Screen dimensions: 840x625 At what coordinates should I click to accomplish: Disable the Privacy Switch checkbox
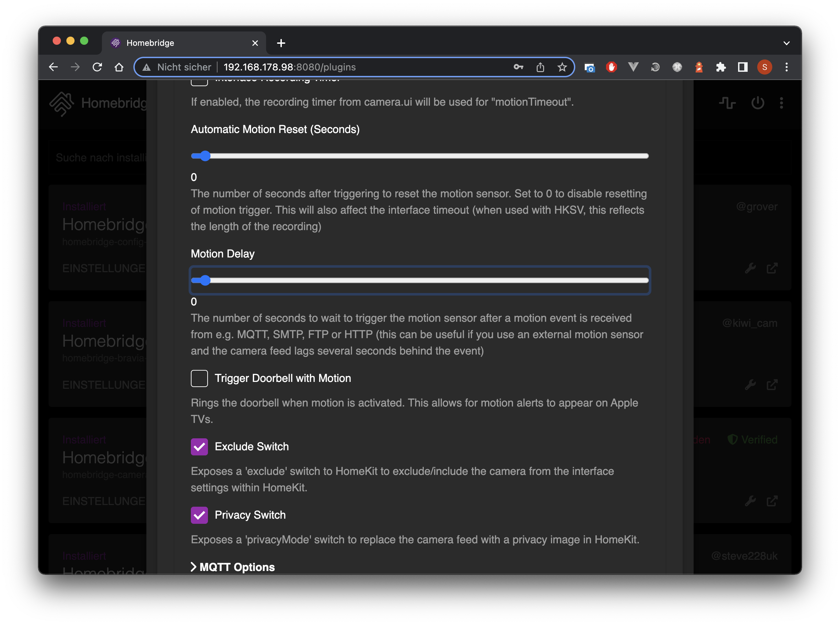[199, 515]
